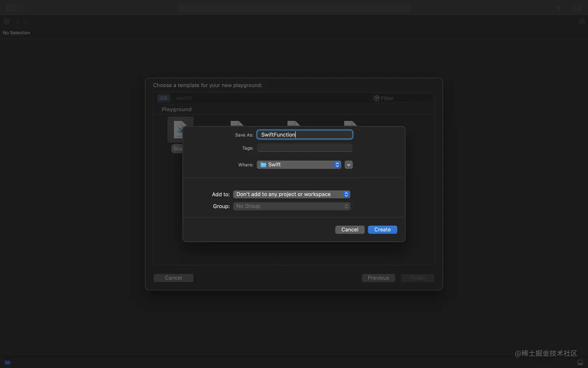Click the No Selection breadcrumb text
The image size is (588, 368).
click(16, 33)
